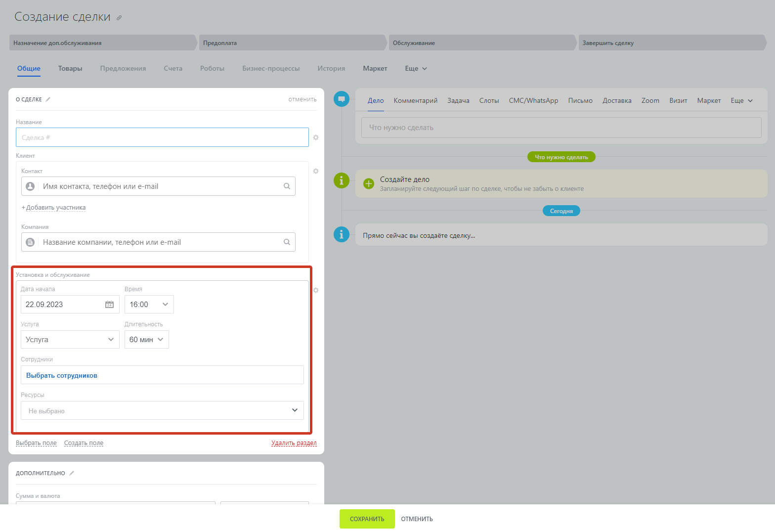Switch to the Товары tab

coord(70,69)
